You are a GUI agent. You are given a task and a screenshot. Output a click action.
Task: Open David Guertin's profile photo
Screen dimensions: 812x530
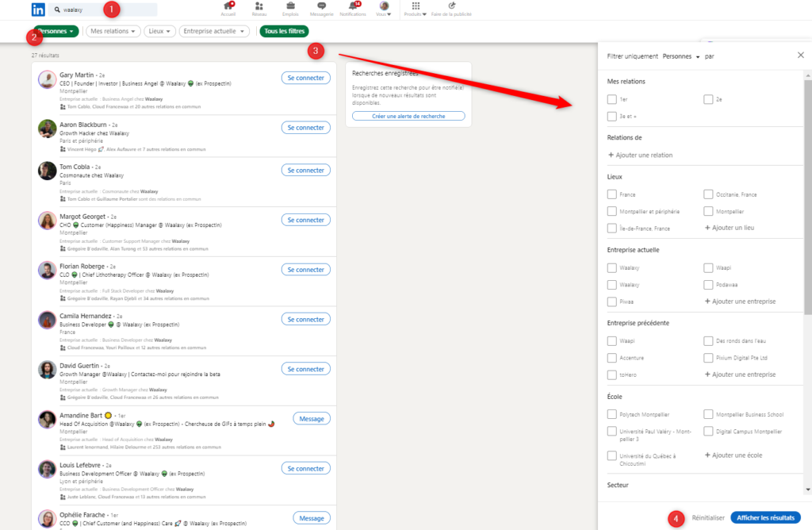click(x=47, y=370)
